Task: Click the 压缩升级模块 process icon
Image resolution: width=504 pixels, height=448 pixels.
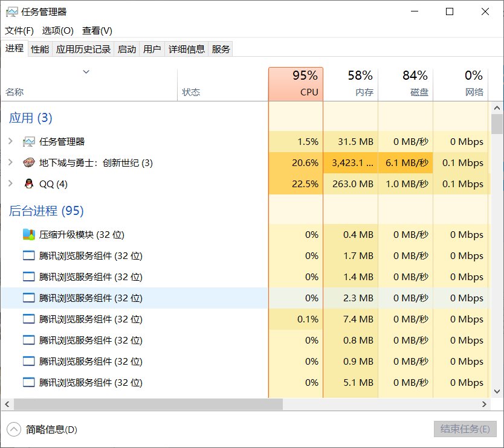Action: pyautogui.click(x=27, y=234)
